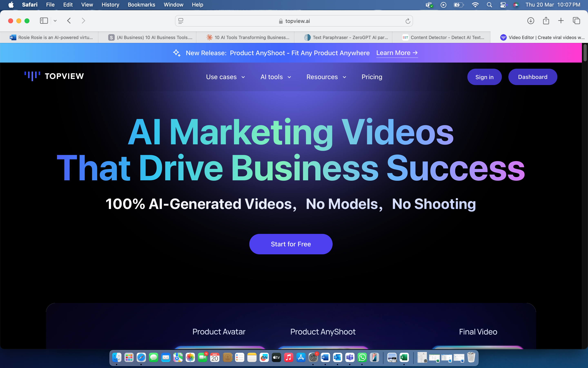Switch to the Rosie AI-powered virtual tab
The width and height of the screenshot is (588, 368).
click(49, 37)
